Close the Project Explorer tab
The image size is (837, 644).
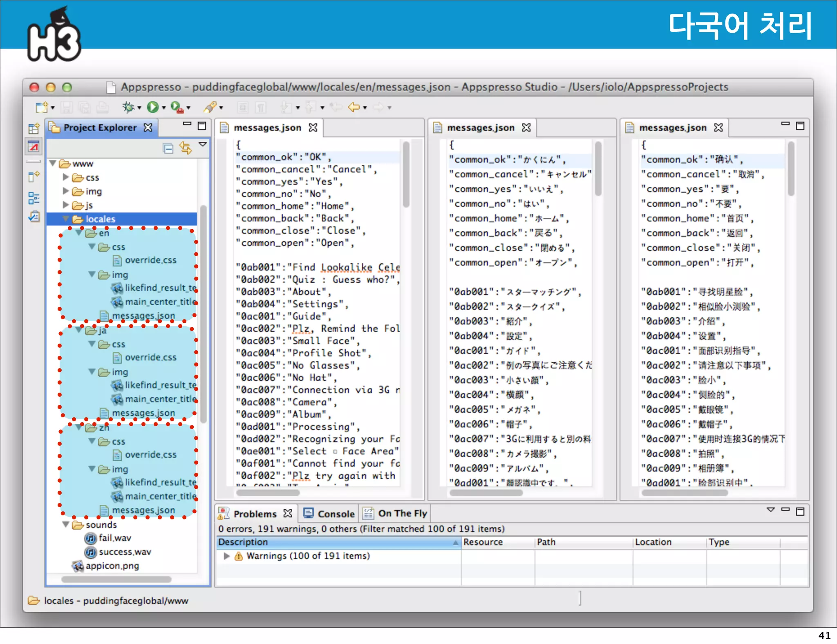pyautogui.click(x=148, y=127)
